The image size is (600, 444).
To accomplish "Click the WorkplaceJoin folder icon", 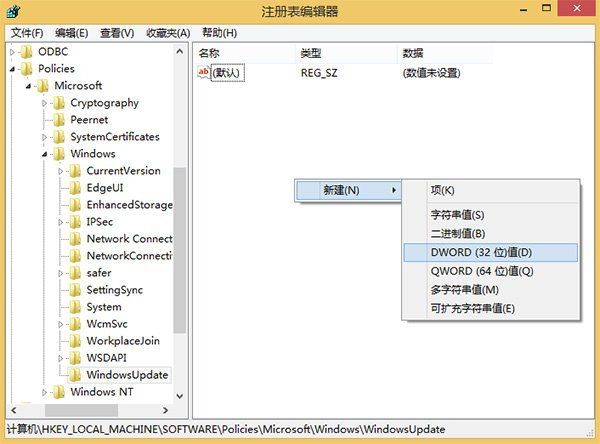I will click(75, 341).
